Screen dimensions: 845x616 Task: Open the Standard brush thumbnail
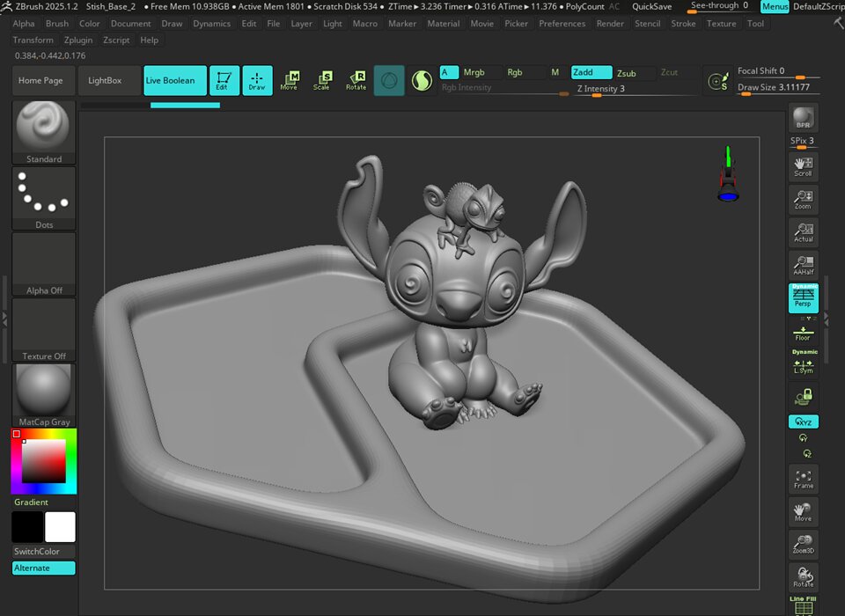[x=44, y=132]
